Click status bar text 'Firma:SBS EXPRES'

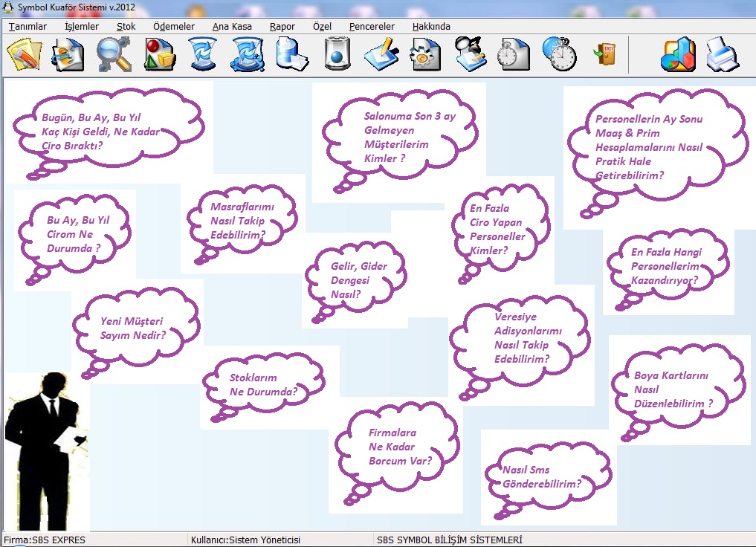click(x=45, y=540)
